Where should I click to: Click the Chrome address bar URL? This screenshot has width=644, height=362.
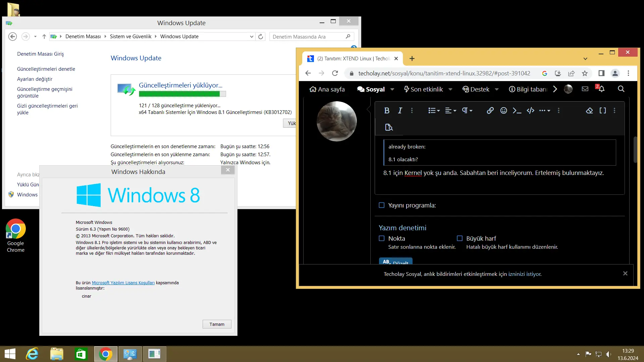(x=444, y=73)
